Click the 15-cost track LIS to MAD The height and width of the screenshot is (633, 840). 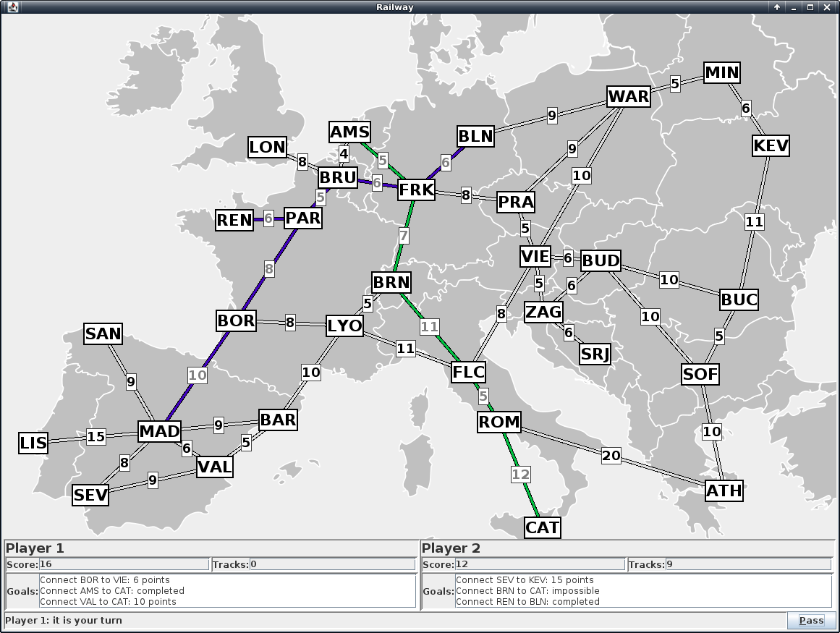[x=96, y=436]
